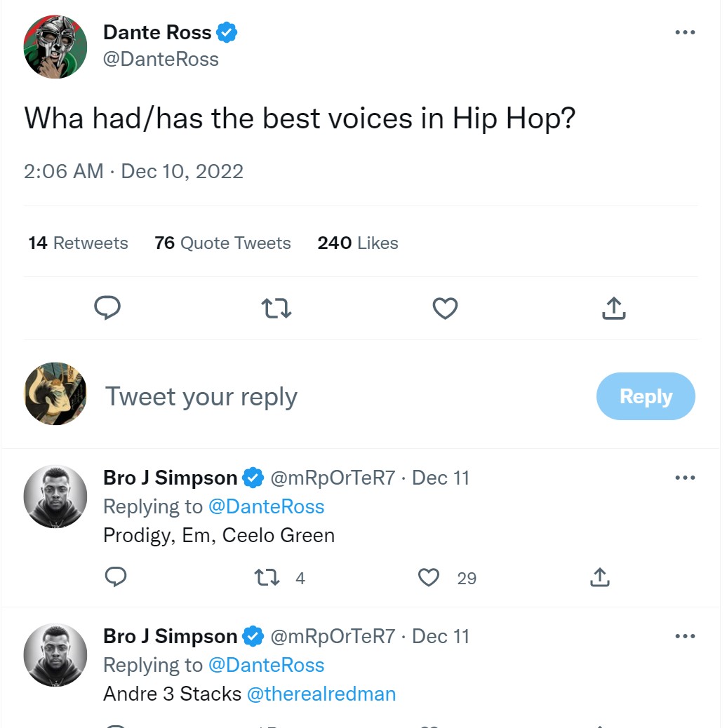727x728 pixels.
Task: Open more options on the second reply
Action: click(x=684, y=636)
